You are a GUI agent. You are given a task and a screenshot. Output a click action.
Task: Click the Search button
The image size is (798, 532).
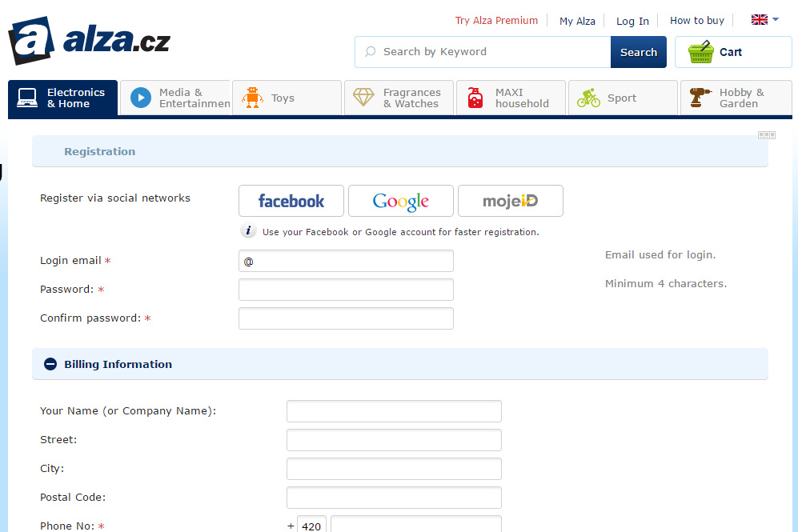pyautogui.click(x=638, y=52)
